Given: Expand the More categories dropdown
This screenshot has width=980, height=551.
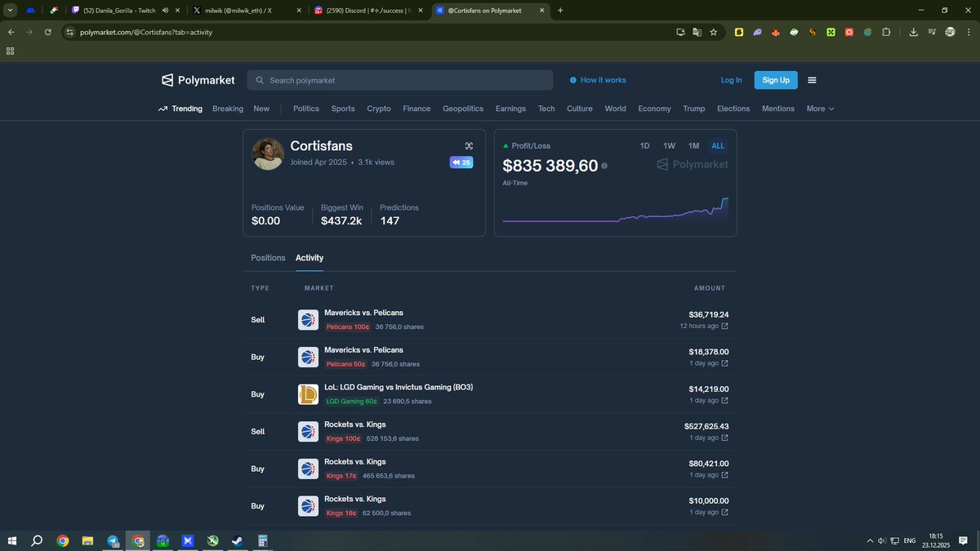Looking at the screenshot, I should (x=820, y=109).
